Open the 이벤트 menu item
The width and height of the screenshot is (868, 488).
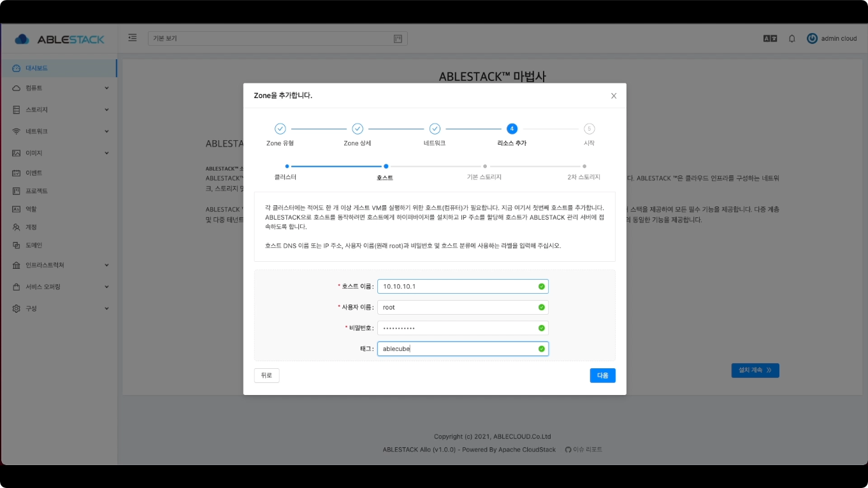[59, 173]
